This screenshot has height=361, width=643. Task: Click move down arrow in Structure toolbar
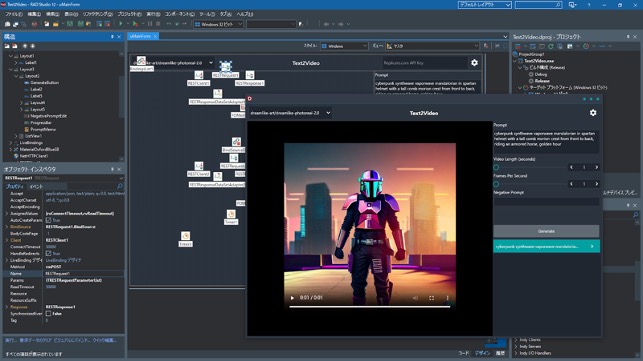click(x=33, y=46)
